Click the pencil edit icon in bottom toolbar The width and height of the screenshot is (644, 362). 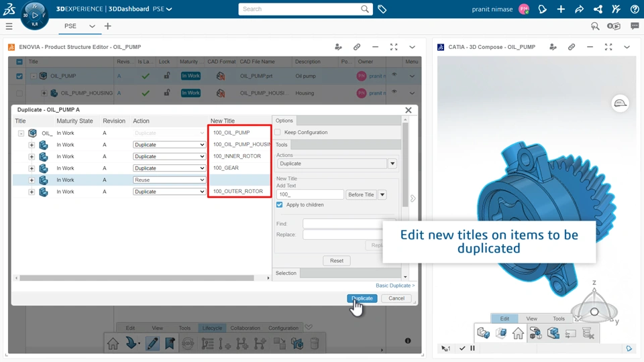click(x=152, y=343)
